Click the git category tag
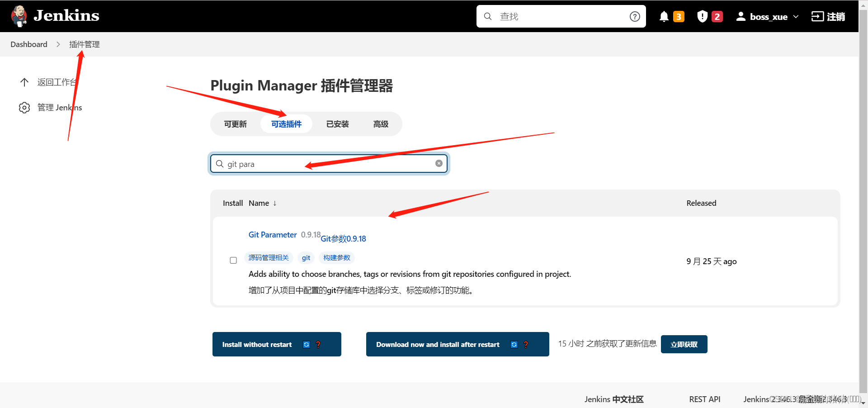 tap(306, 258)
